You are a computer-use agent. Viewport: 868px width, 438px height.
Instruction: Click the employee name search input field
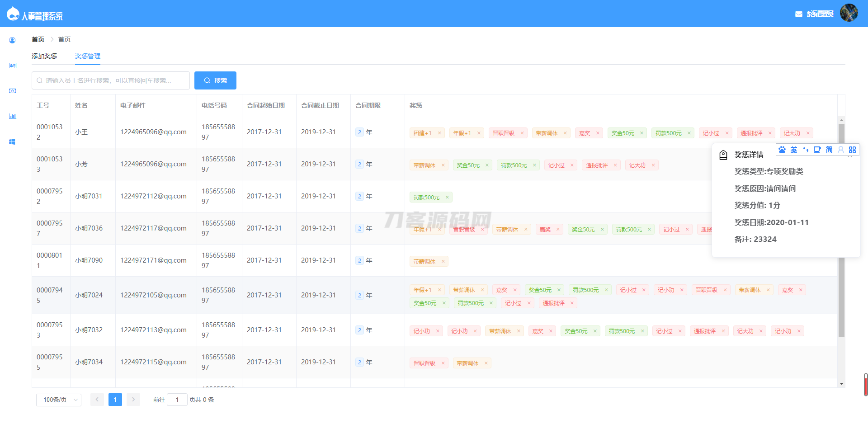tap(111, 80)
